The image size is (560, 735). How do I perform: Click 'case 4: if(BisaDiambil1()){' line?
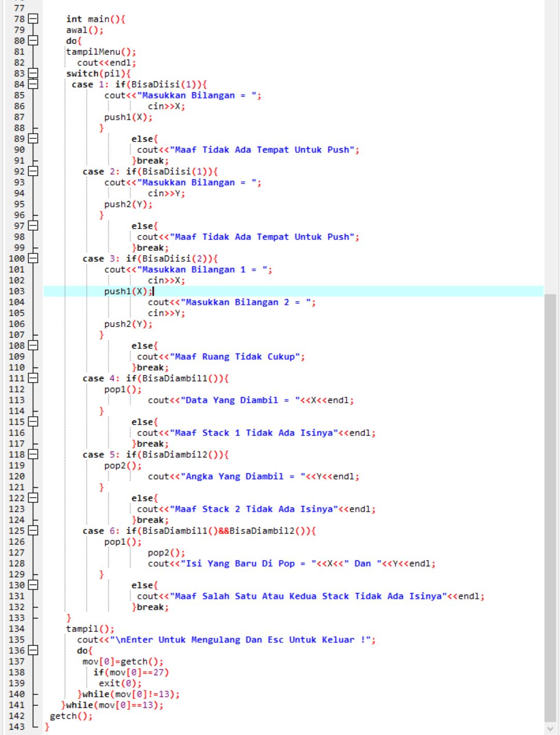(156, 378)
